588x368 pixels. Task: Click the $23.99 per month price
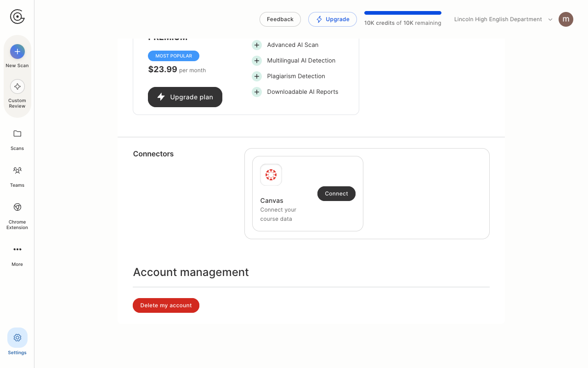pyautogui.click(x=177, y=69)
